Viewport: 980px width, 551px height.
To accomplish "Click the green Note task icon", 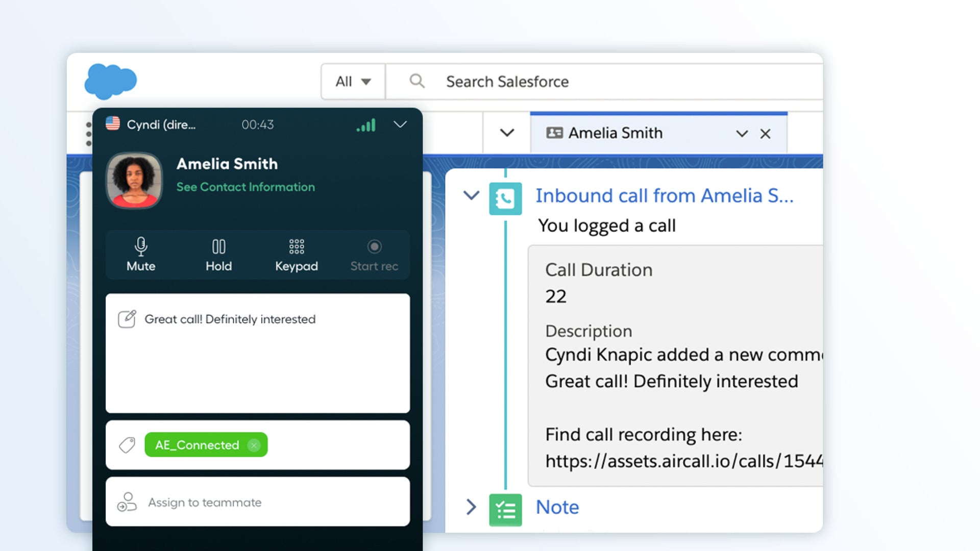I will (505, 510).
